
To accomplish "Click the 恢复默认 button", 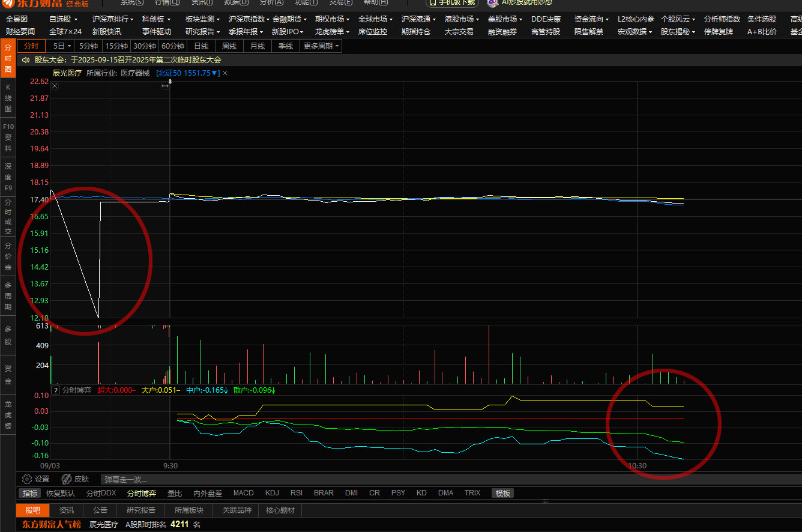I will 61,493.
